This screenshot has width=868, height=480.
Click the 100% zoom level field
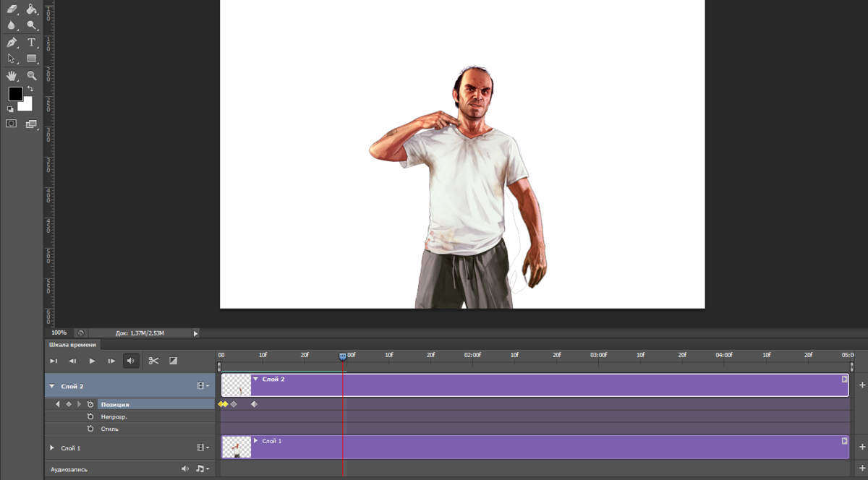click(59, 333)
